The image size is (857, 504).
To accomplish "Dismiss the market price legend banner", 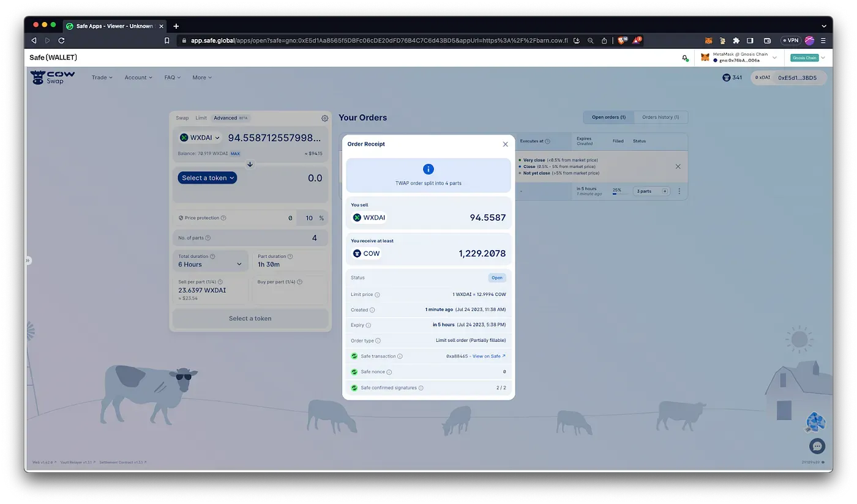I will tap(678, 166).
